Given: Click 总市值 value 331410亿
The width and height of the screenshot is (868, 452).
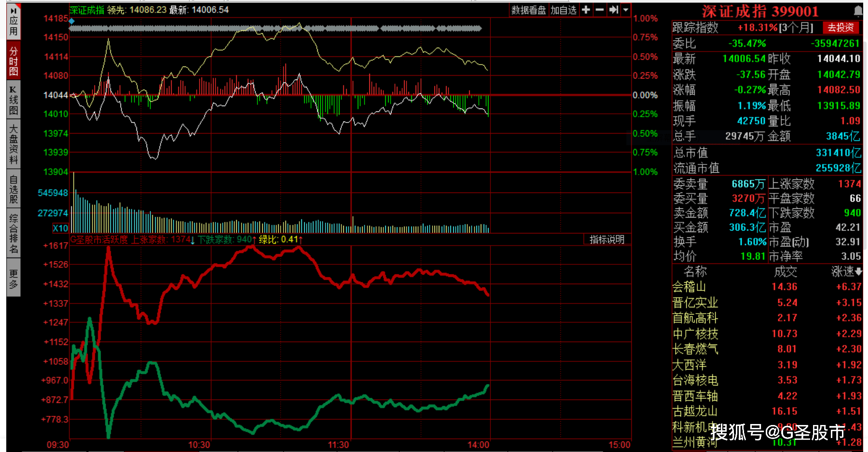Looking at the screenshot, I should (838, 153).
